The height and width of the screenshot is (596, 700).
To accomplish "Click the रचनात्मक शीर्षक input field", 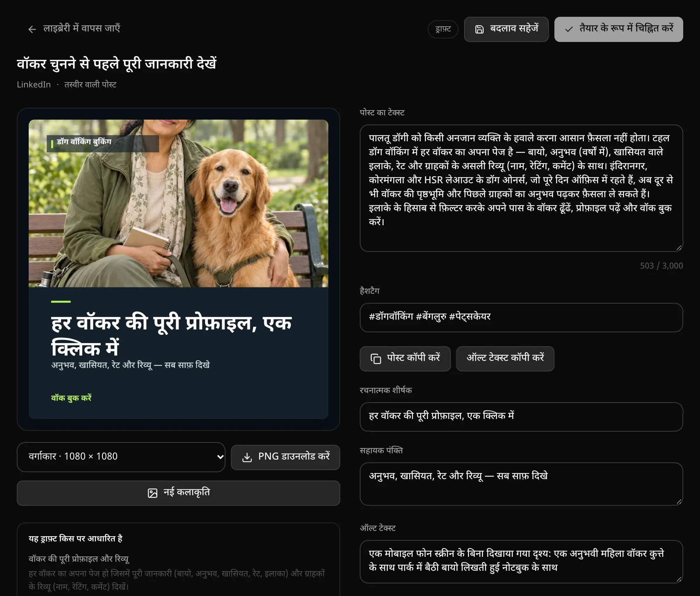I will tap(521, 417).
